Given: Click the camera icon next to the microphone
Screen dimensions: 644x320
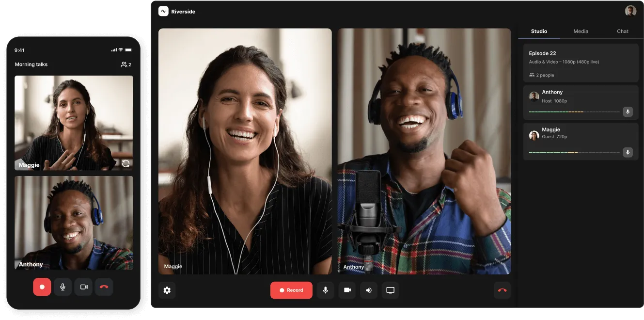Looking at the screenshot, I should point(347,290).
